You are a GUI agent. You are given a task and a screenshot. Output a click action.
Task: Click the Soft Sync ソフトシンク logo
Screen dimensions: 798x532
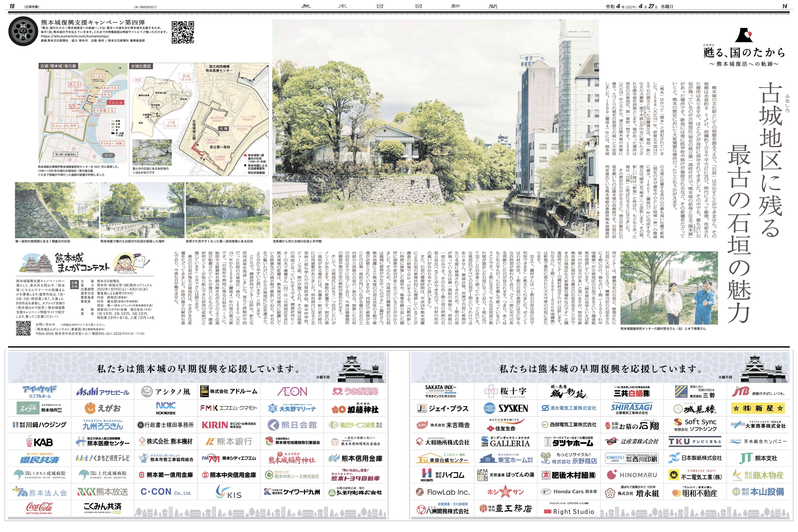coord(695,425)
